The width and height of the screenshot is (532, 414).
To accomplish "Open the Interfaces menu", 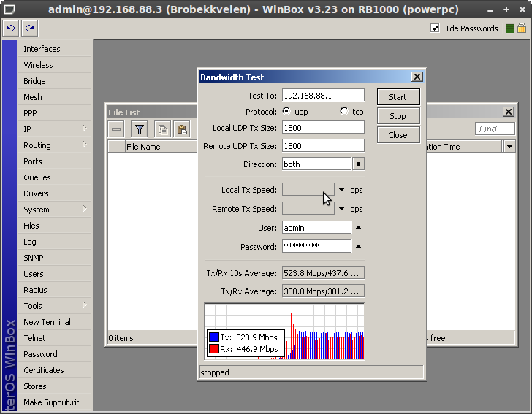I will click(55, 49).
